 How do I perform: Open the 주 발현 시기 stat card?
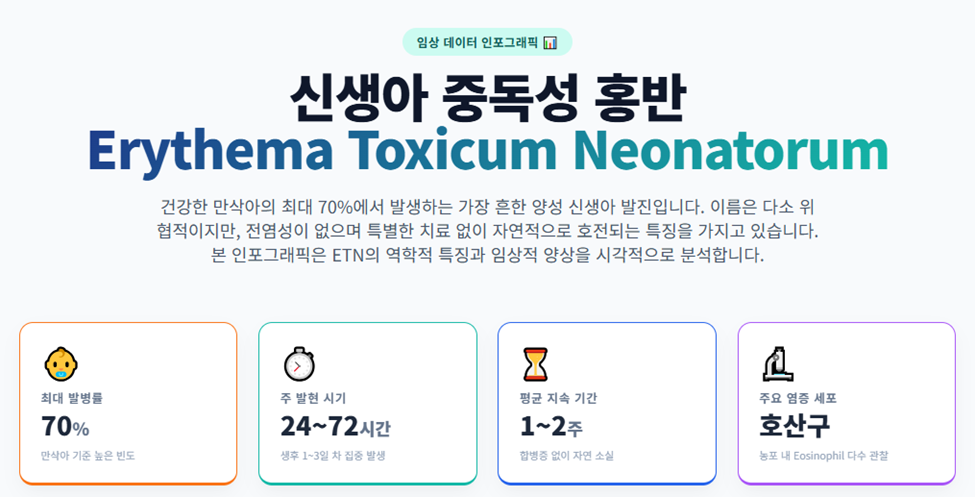click(367, 403)
